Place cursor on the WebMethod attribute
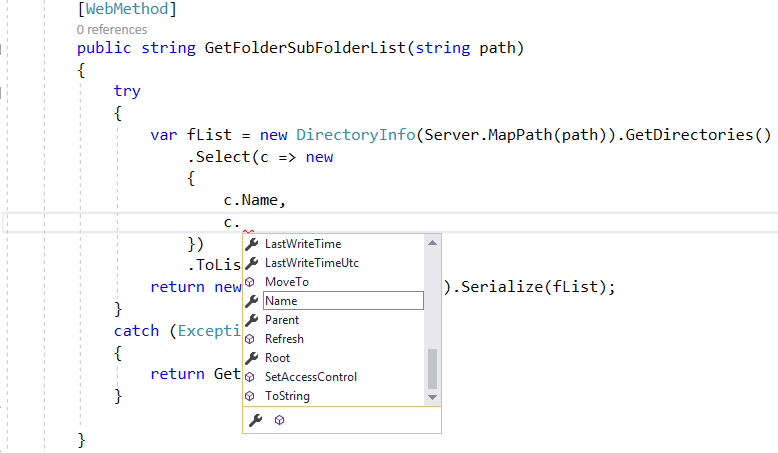 pyautogui.click(x=127, y=10)
